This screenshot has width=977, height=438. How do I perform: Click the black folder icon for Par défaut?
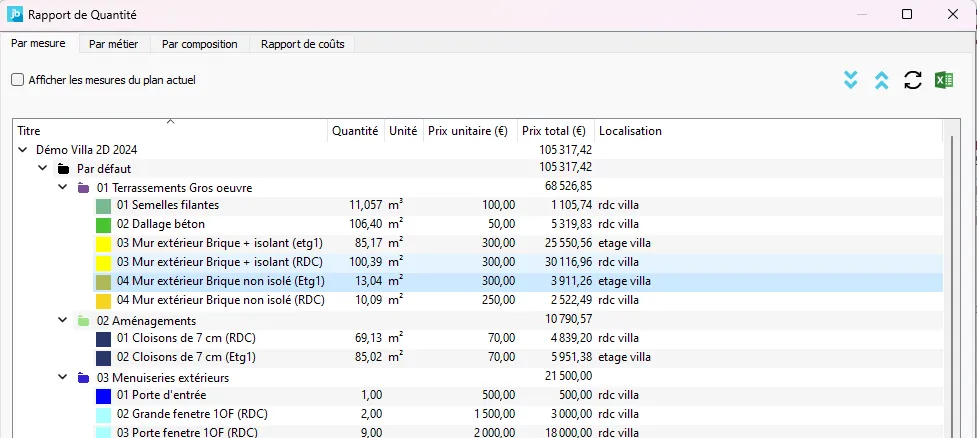pyautogui.click(x=64, y=168)
